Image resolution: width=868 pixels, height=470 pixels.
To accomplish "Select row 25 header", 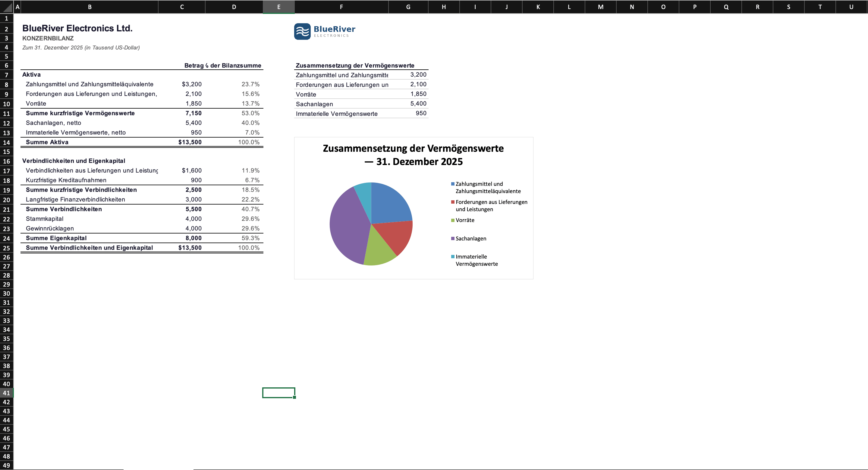I will (x=6, y=248).
